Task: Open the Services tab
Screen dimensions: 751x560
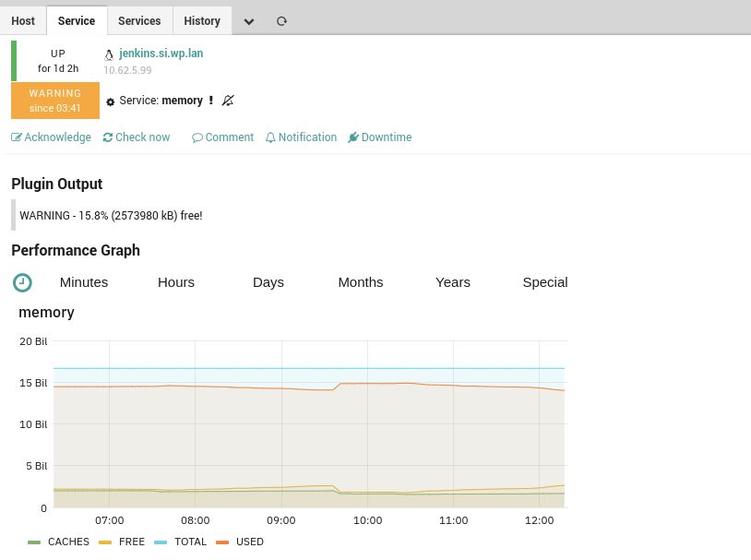Action: pos(139,21)
